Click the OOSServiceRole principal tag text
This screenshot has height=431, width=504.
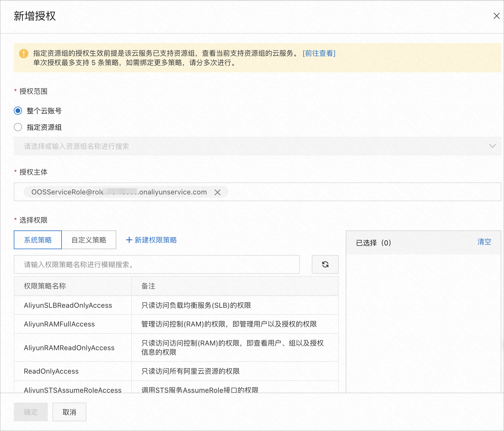pyautogui.click(x=119, y=192)
